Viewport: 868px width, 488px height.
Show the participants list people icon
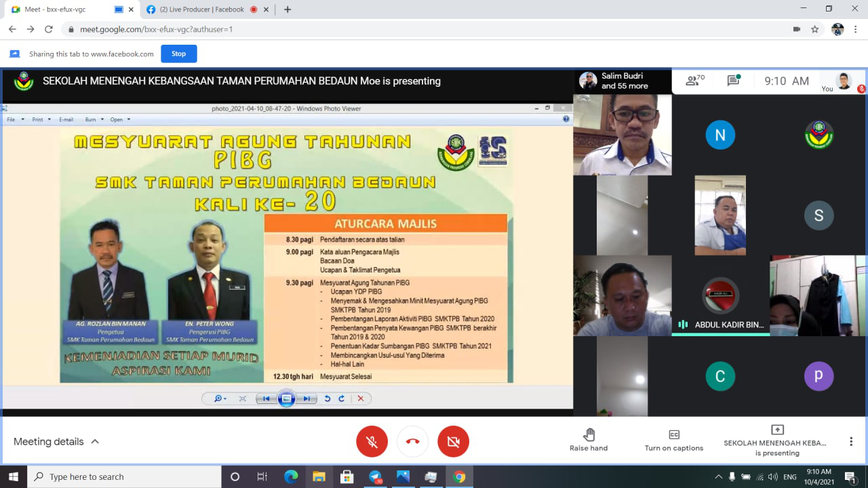click(695, 81)
